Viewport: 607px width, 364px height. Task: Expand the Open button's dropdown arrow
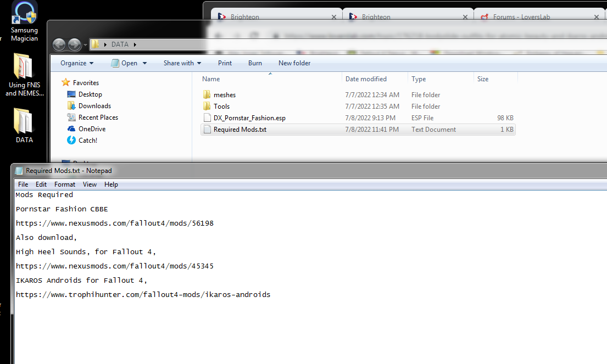pyautogui.click(x=145, y=63)
